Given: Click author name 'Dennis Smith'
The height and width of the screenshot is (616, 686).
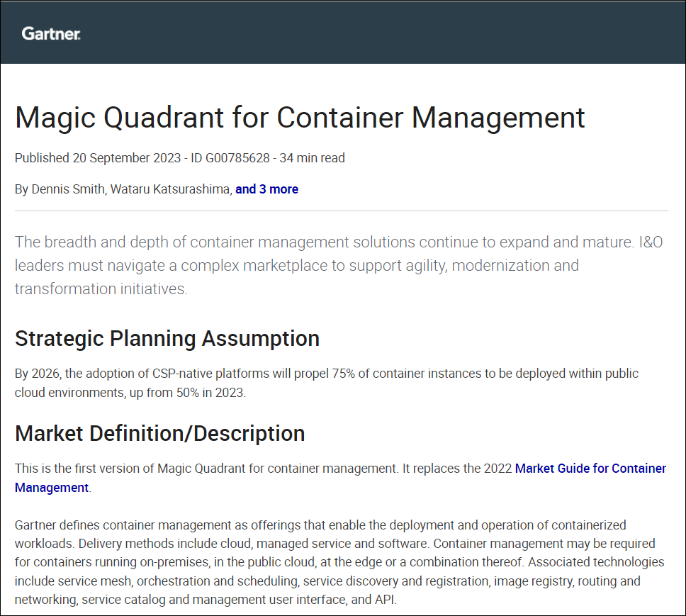Looking at the screenshot, I should click(68, 189).
